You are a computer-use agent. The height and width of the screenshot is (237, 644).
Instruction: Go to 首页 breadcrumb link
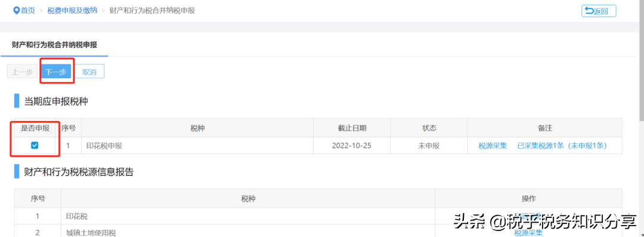click(28, 10)
